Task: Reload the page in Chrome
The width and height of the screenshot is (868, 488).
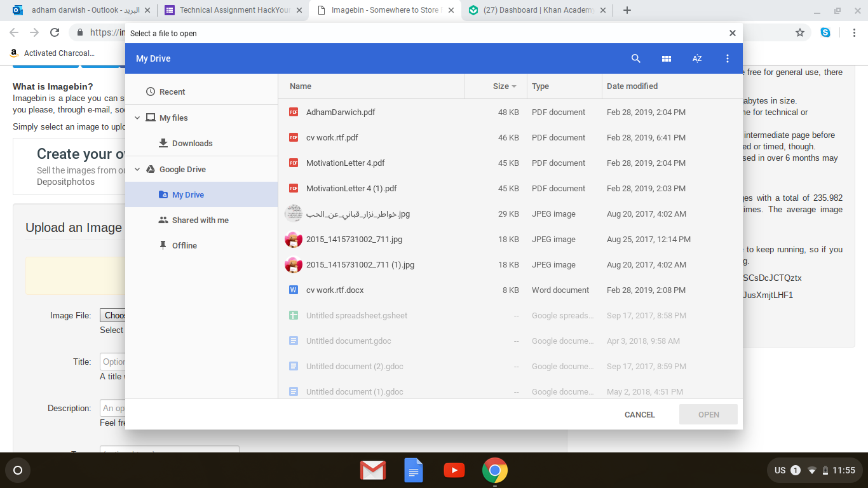Action: click(x=55, y=32)
